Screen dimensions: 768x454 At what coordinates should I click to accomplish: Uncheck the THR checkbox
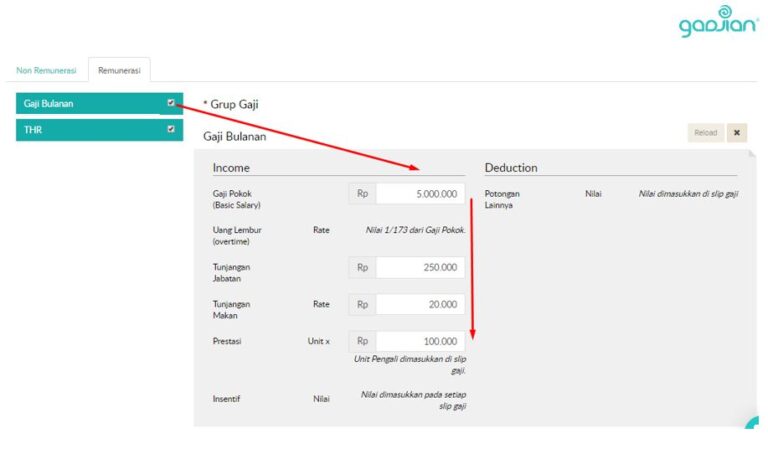171,129
